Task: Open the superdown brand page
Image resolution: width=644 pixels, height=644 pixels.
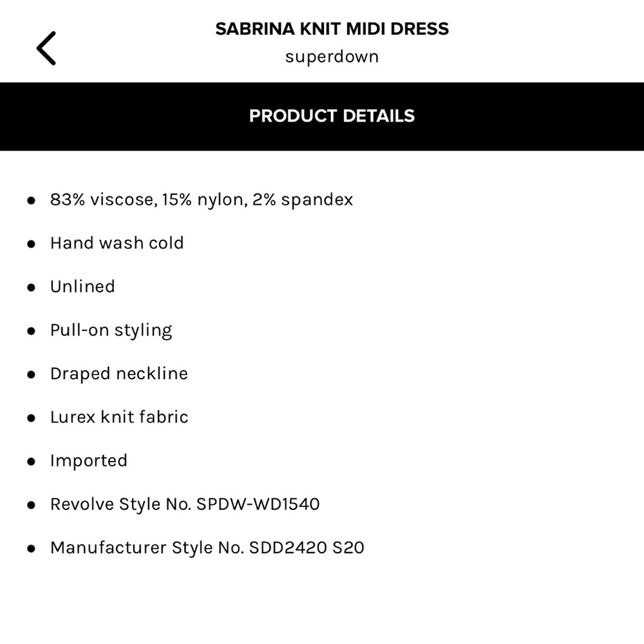Action: tap(332, 57)
